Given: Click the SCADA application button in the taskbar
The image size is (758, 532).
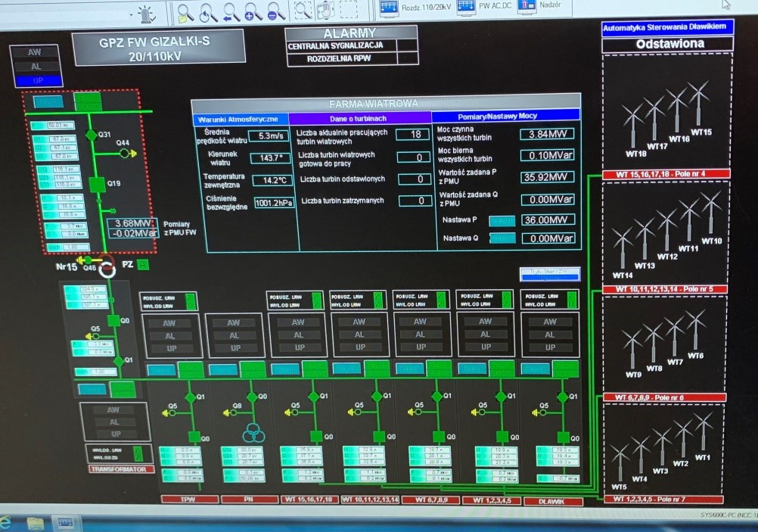Looking at the screenshot, I should pos(65,523).
